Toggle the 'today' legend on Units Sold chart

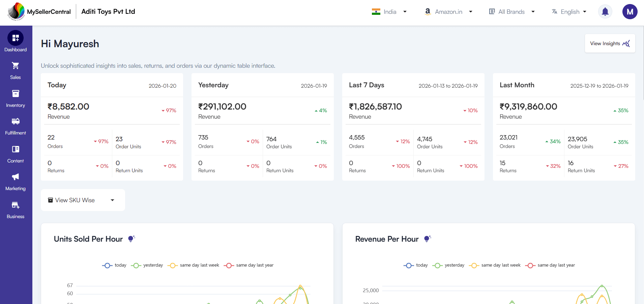coord(114,265)
